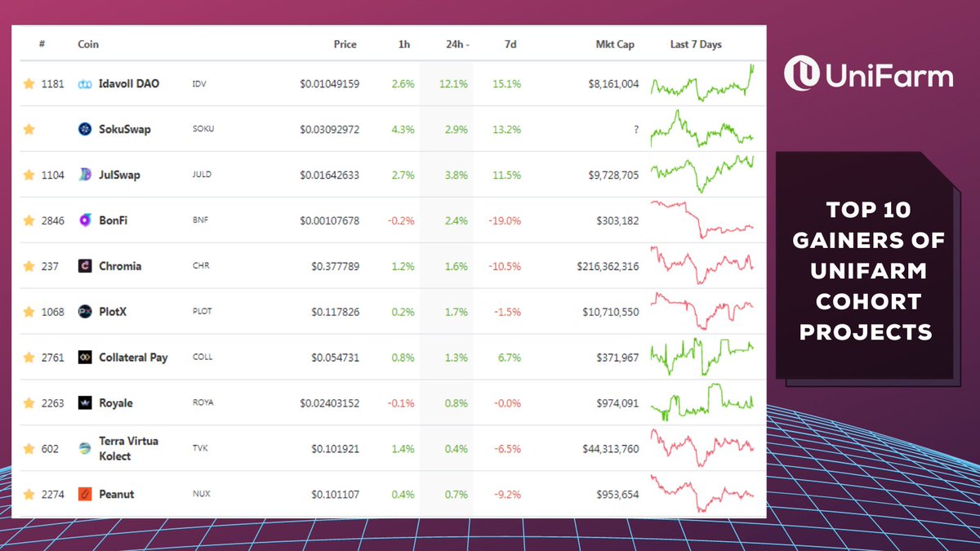Star the Terra Virtua Kolect row
980x551 pixels.
click(x=29, y=448)
